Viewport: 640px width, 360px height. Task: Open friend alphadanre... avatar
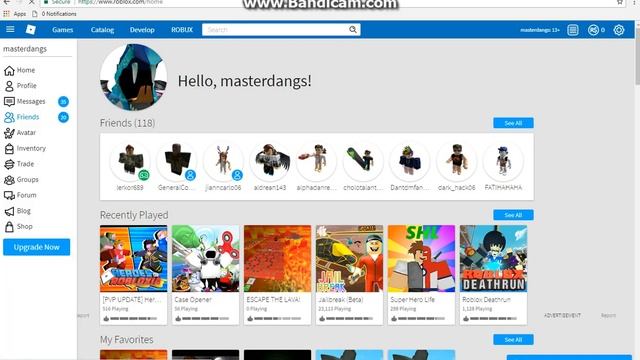point(316,162)
